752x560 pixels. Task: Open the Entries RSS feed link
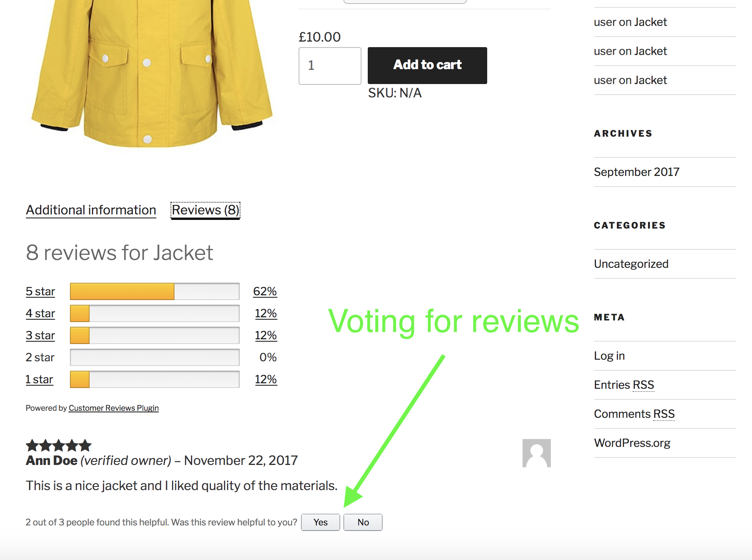coord(624,385)
